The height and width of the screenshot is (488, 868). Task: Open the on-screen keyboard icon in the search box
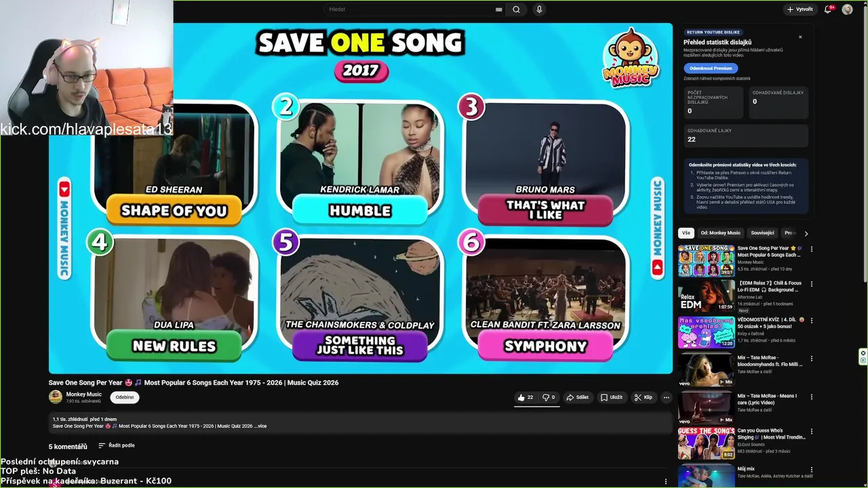pos(499,9)
